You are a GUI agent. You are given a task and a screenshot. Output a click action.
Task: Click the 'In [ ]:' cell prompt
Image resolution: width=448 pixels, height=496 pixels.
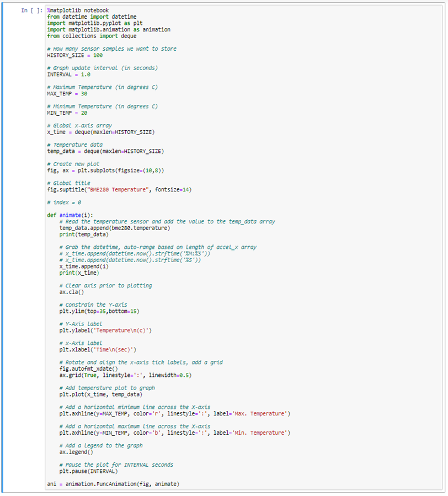coord(31,10)
